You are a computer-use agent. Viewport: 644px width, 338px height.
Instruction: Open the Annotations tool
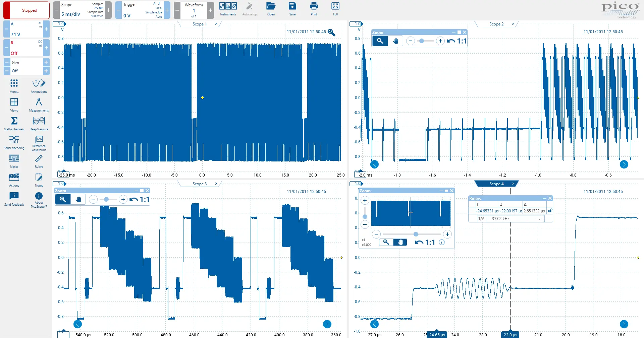click(39, 86)
